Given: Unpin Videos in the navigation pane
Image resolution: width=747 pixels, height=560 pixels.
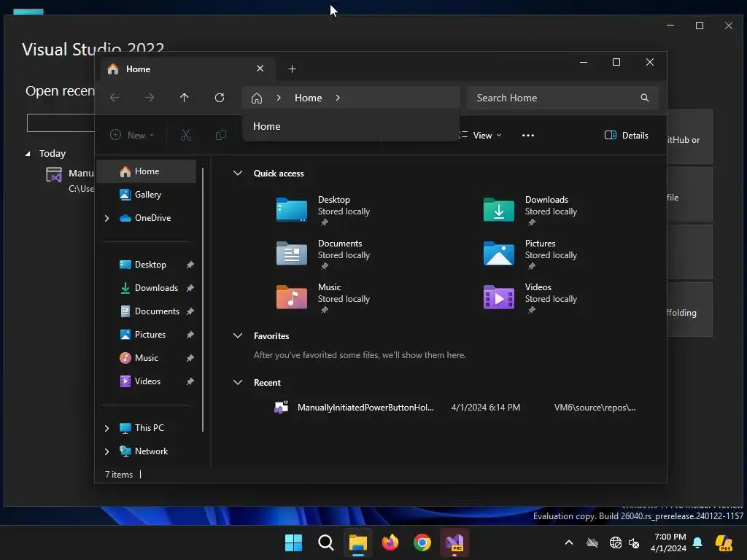Looking at the screenshot, I should pyautogui.click(x=190, y=381).
